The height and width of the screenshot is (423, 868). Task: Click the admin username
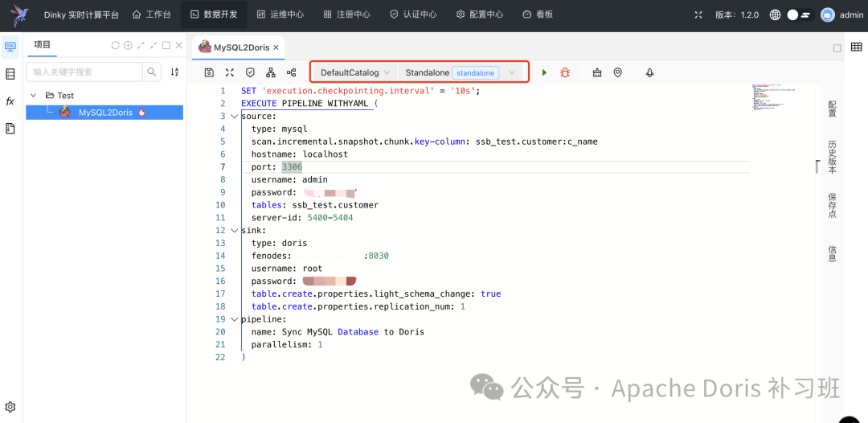(851, 15)
